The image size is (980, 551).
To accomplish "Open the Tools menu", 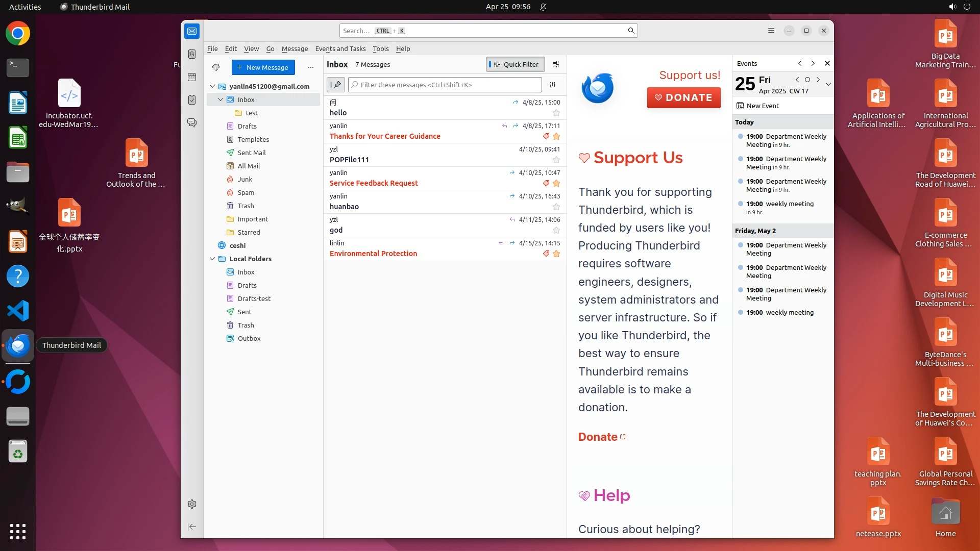I will tap(380, 48).
